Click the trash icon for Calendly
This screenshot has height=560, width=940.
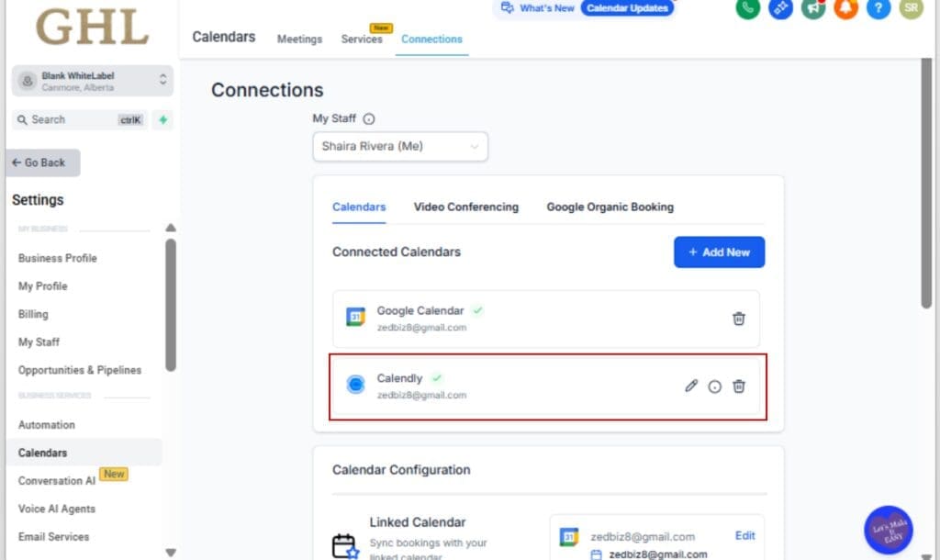(x=738, y=386)
